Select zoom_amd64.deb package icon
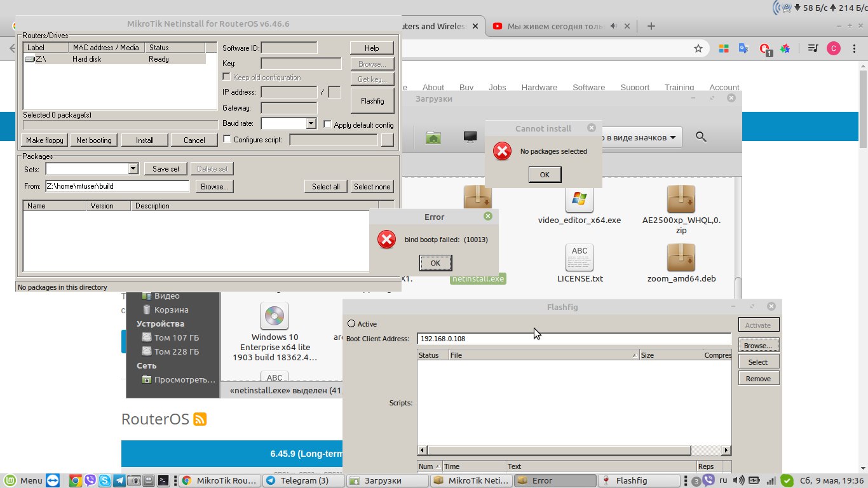868x488 pixels. 681,257
